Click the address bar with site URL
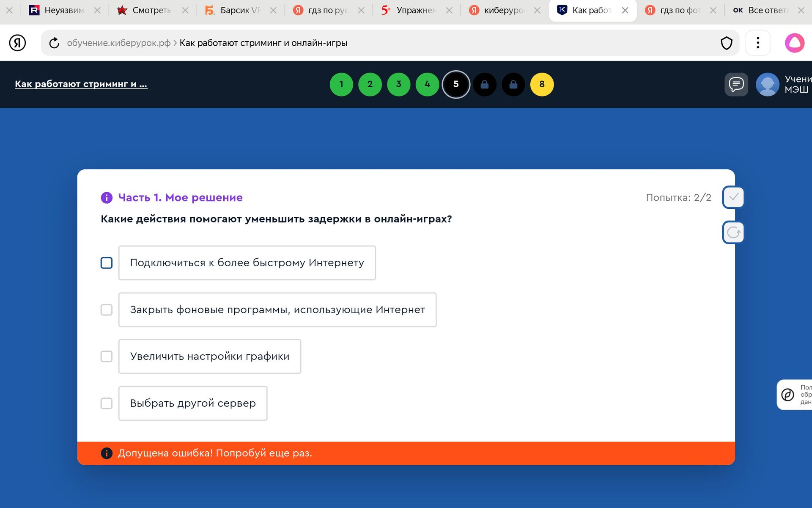 coord(389,43)
